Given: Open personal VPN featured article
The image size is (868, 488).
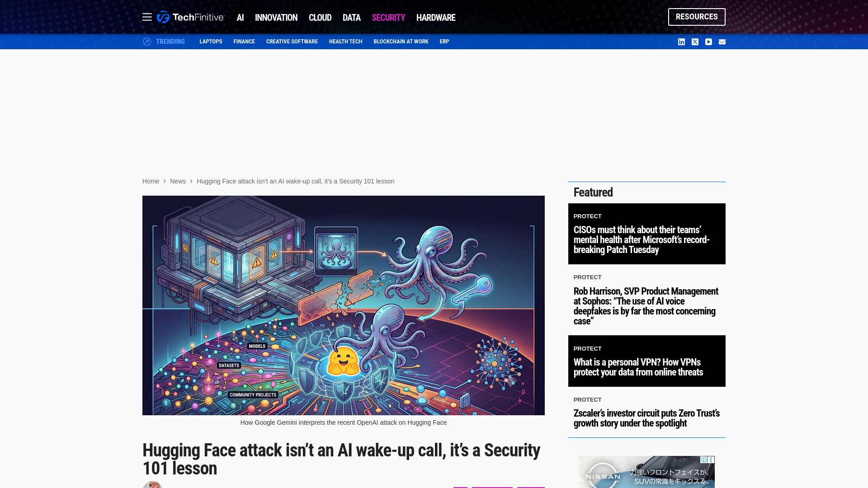Looking at the screenshot, I should click(x=638, y=367).
